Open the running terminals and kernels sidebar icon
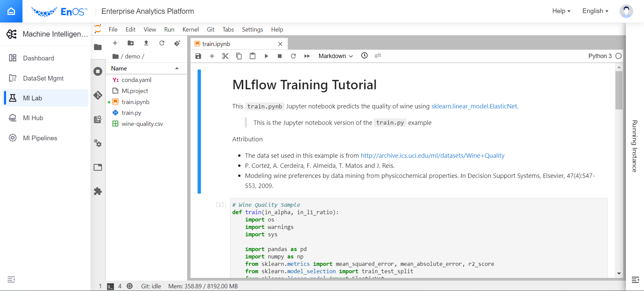The image size is (644, 291). (98, 71)
